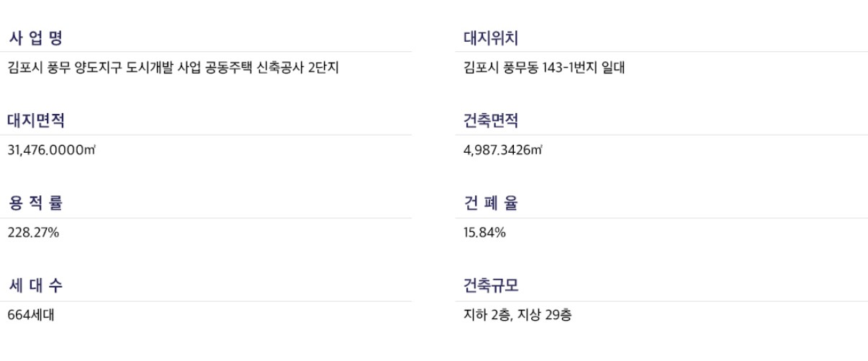The image size is (868, 361).
Task: Select the household count 664세대
Action: [x=30, y=316]
